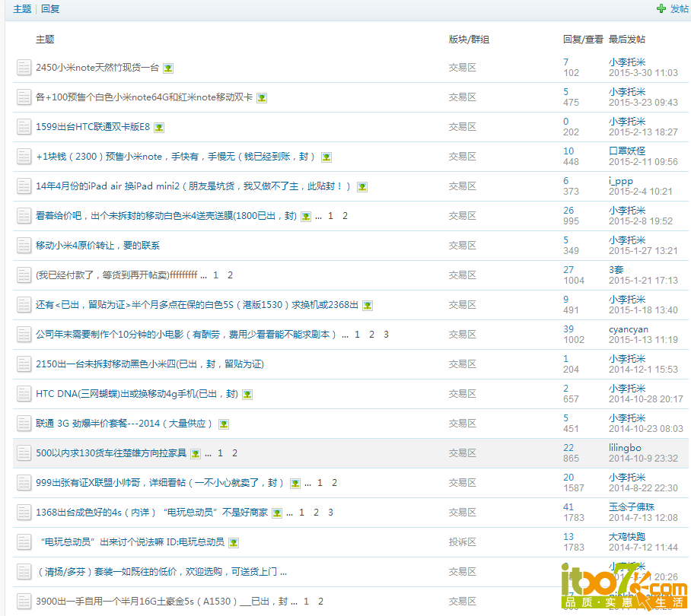Viewport: 691px width, 616px height.
Task: Switch to the 回复 tab
Action: coord(50,9)
